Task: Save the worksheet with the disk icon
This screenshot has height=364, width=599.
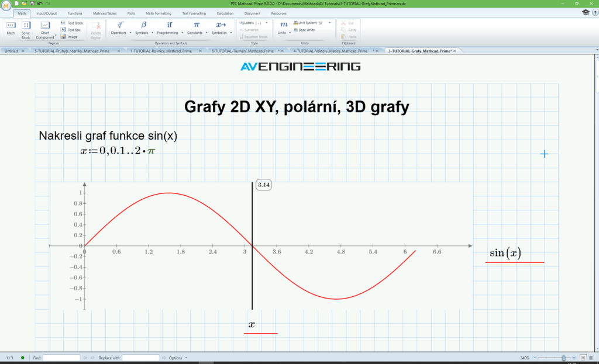Action: pyautogui.click(x=32, y=4)
